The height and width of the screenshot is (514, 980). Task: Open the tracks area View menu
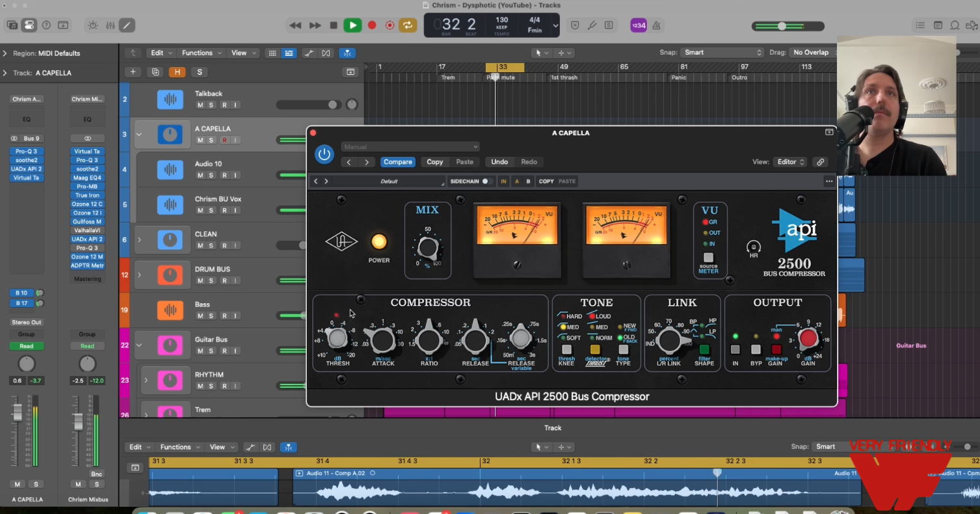(243, 53)
